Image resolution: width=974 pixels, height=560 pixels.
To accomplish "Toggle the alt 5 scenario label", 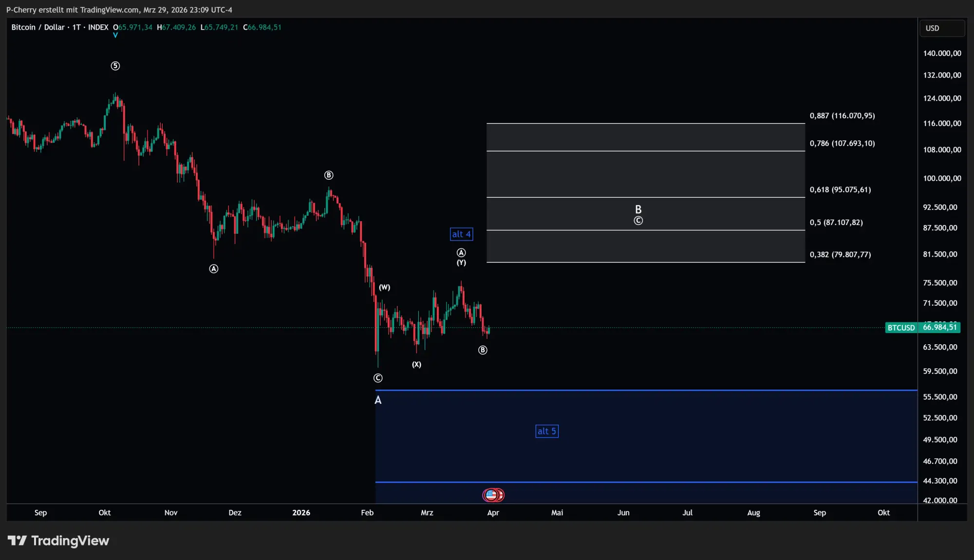I will point(547,431).
